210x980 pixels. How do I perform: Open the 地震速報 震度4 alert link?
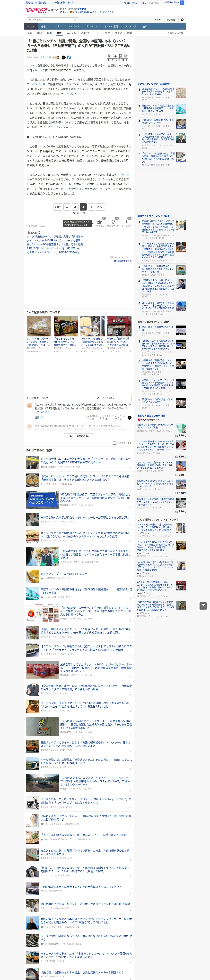[x=171, y=3]
